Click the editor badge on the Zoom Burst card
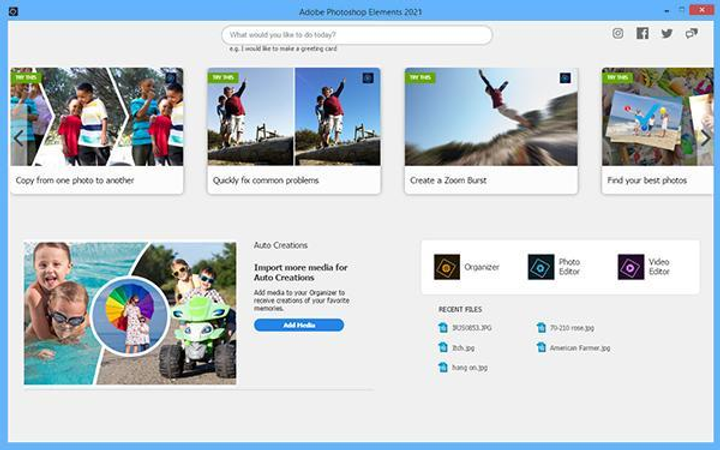 click(565, 78)
